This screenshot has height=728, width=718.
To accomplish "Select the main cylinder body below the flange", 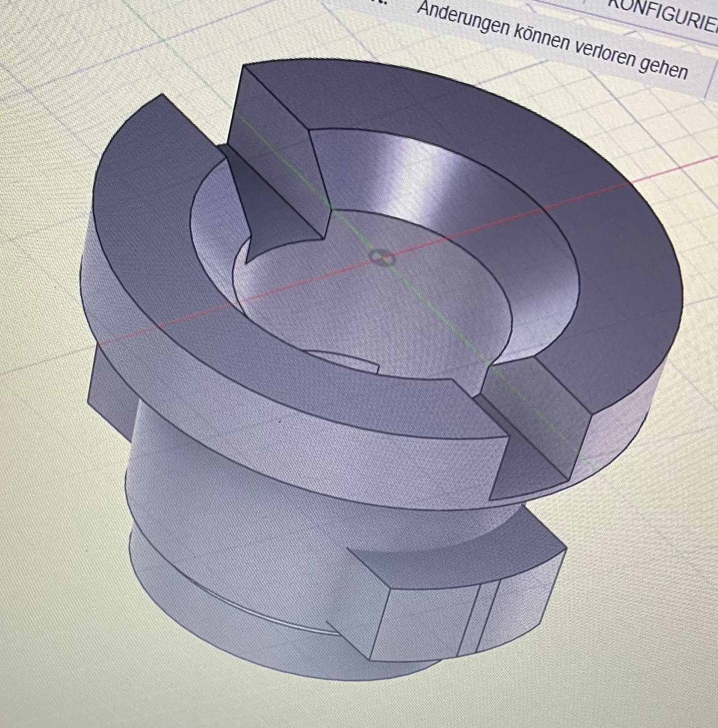I will (x=253, y=495).
